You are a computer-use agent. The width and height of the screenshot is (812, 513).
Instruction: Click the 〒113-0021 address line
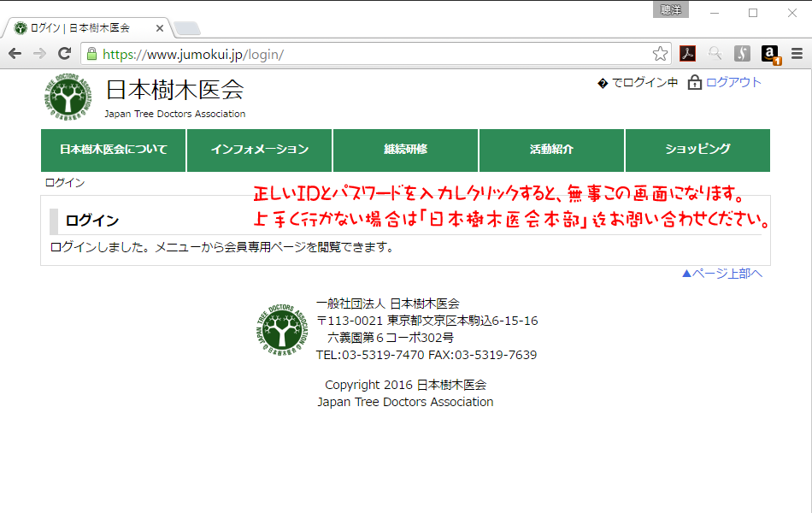click(x=427, y=321)
